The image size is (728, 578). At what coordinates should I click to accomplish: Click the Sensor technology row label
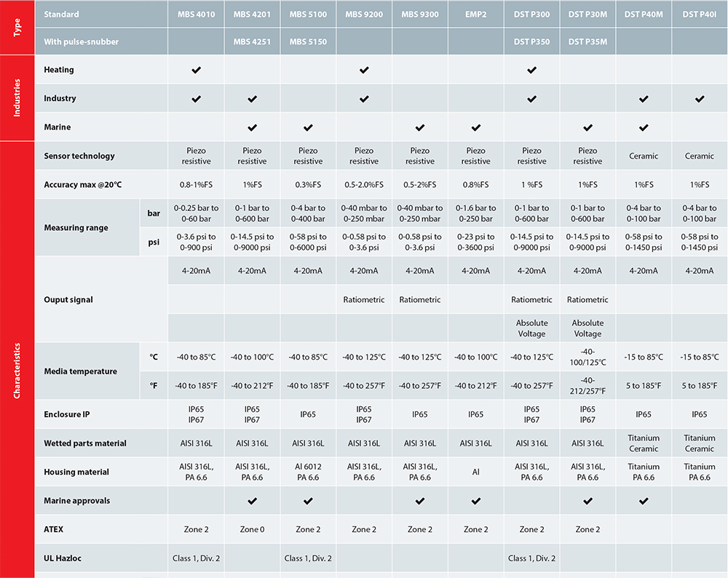click(79, 156)
